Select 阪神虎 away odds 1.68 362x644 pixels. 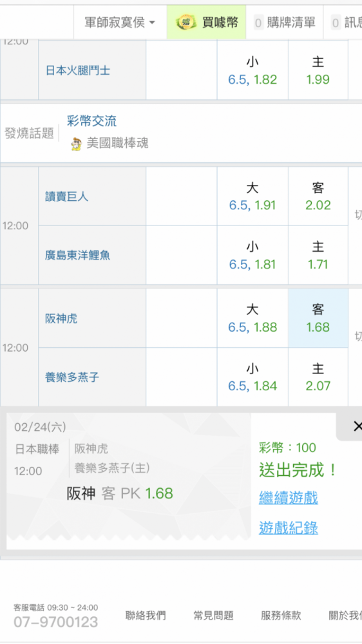318,318
